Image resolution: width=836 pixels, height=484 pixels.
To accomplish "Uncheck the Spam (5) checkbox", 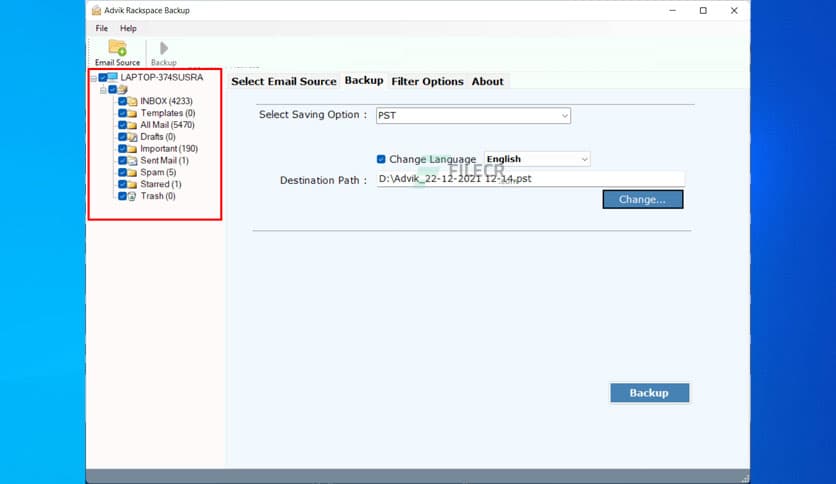I will click(x=122, y=172).
